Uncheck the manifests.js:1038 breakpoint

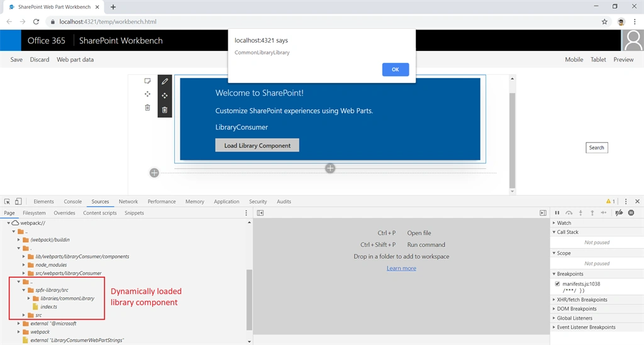coord(557,284)
